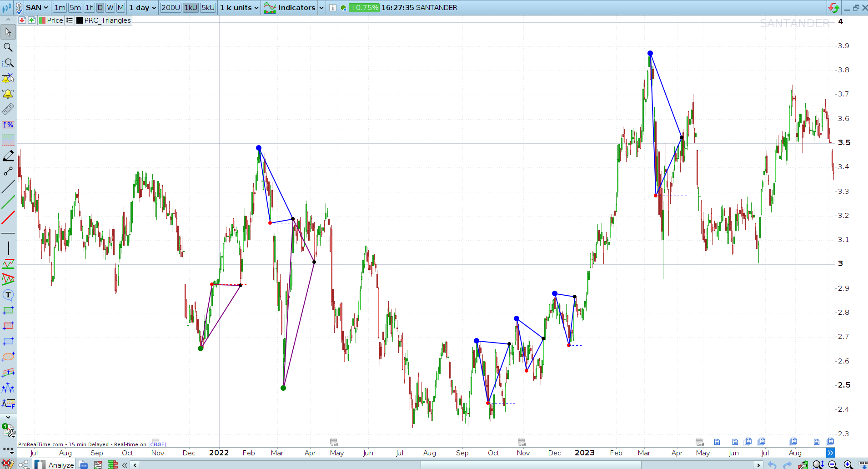The height and width of the screenshot is (469, 868).
Task: Click the red down-arrow panel button
Action: click(x=22, y=20)
